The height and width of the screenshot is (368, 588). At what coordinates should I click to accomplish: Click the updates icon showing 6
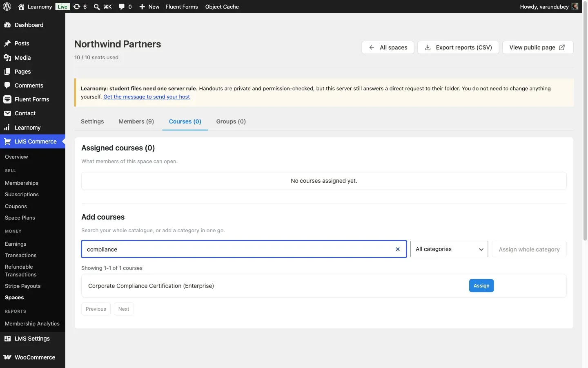pyautogui.click(x=77, y=7)
